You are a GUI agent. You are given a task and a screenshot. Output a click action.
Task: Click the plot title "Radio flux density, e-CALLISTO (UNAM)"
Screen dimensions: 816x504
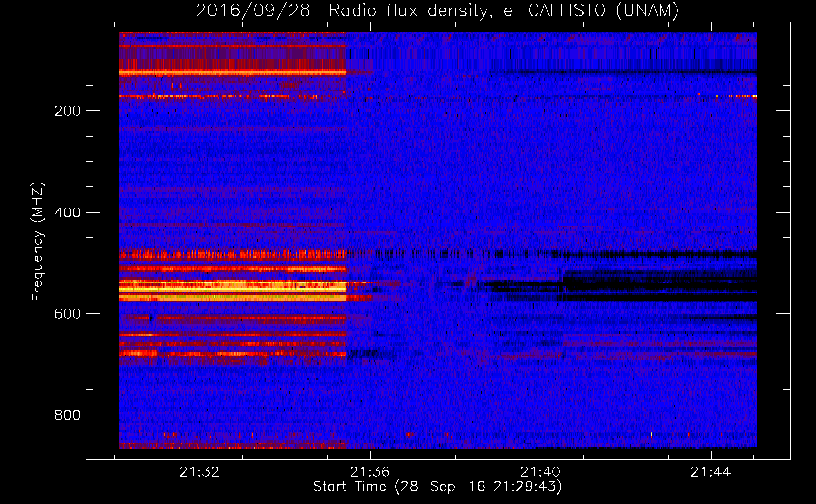click(504, 10)
